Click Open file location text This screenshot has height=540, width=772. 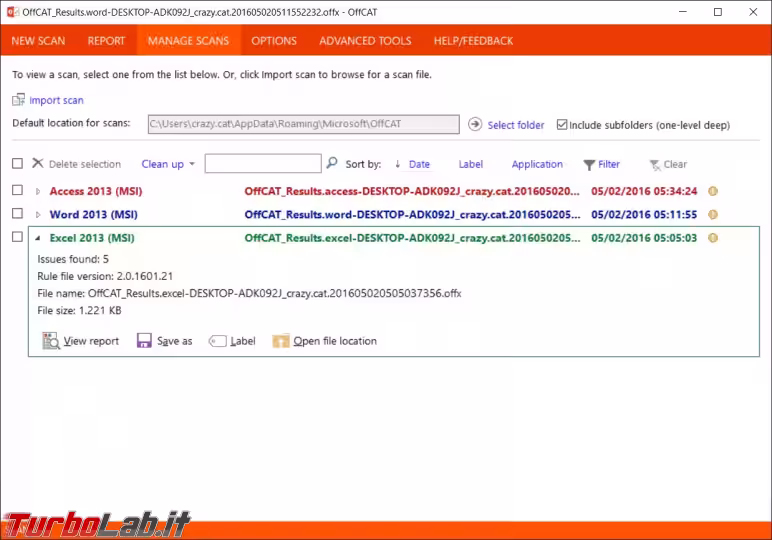335,341
